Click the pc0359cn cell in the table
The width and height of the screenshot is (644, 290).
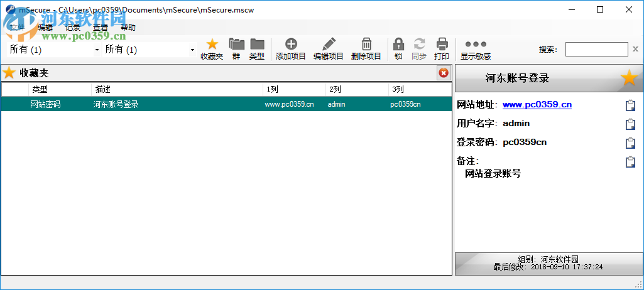tap(405, 104)
